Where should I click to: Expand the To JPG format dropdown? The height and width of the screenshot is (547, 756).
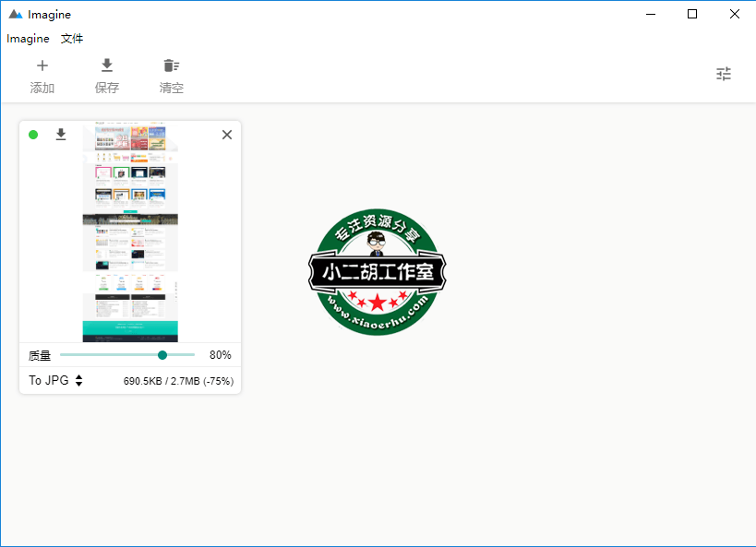[55, 380]
